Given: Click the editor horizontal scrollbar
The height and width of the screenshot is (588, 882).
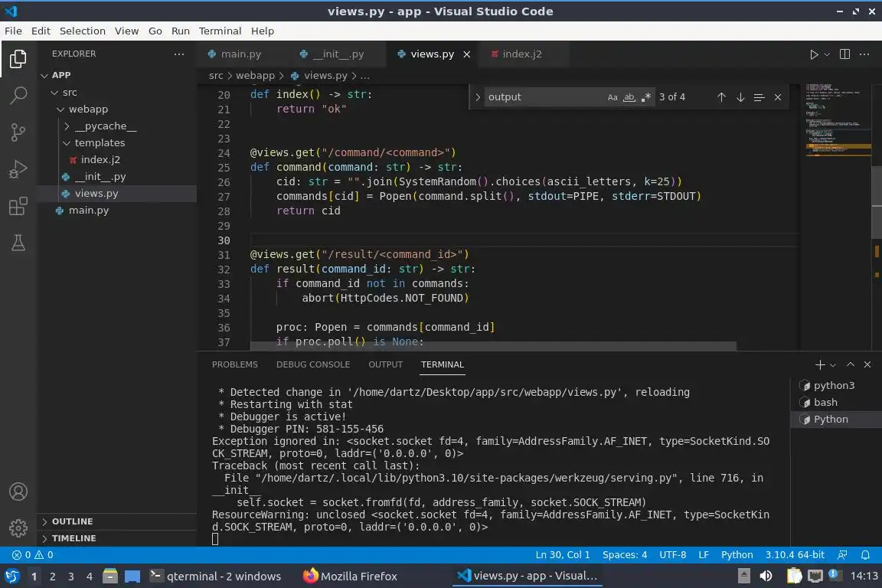Looking at the screenshot, I should pos(493,346).
